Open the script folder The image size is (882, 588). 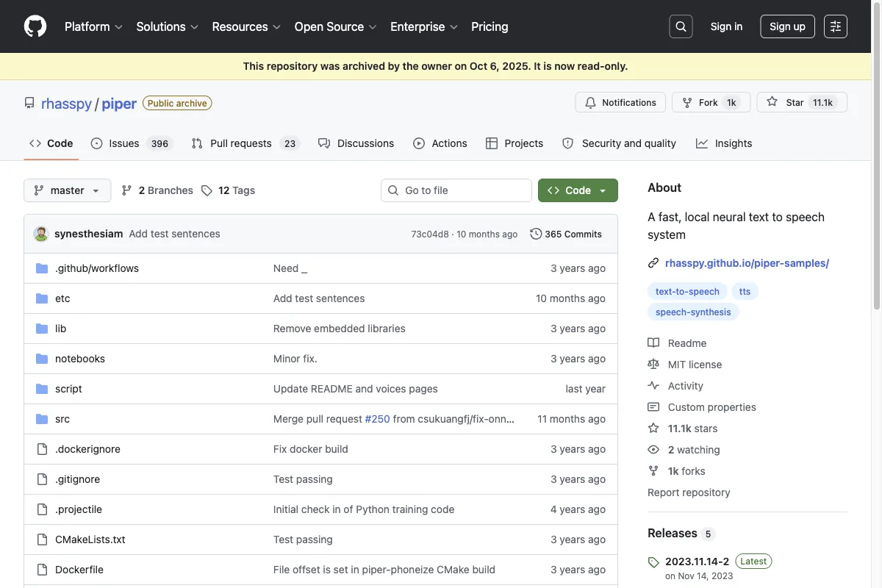pos(68,389)
